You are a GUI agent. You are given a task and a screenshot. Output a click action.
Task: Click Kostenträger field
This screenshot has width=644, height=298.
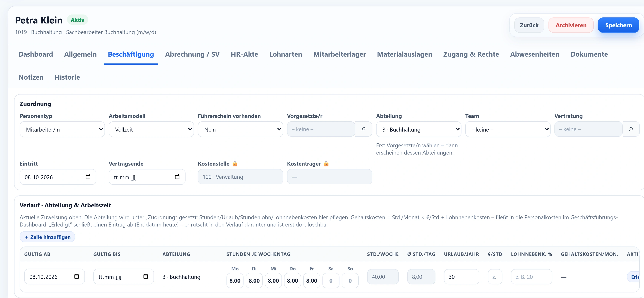pos(329,177)
